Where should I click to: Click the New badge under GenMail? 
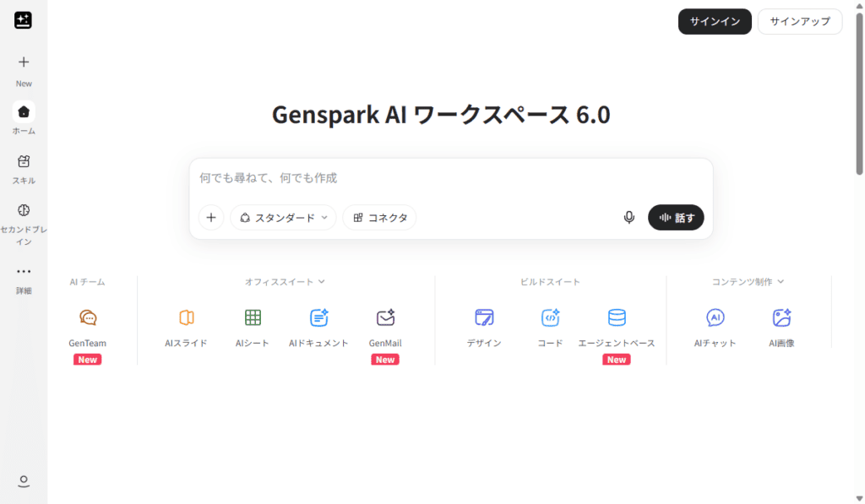point(385,360)
